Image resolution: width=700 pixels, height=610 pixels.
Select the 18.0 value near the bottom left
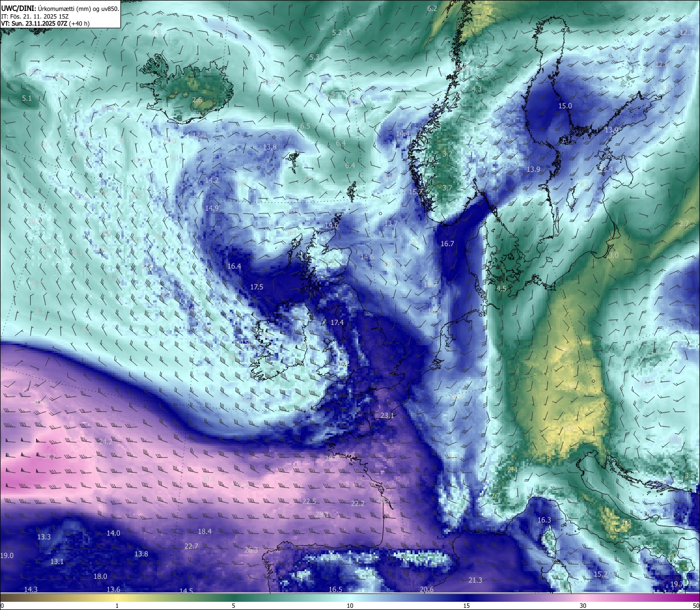tap(100, 577)
